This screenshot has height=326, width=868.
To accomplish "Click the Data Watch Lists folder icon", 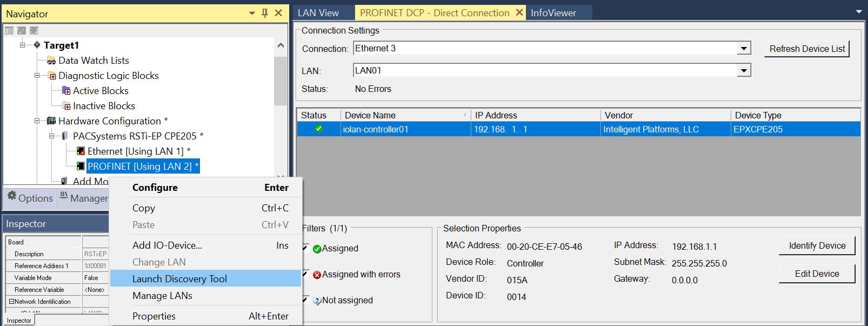I will pyautogui.click(x=51, y=61).
